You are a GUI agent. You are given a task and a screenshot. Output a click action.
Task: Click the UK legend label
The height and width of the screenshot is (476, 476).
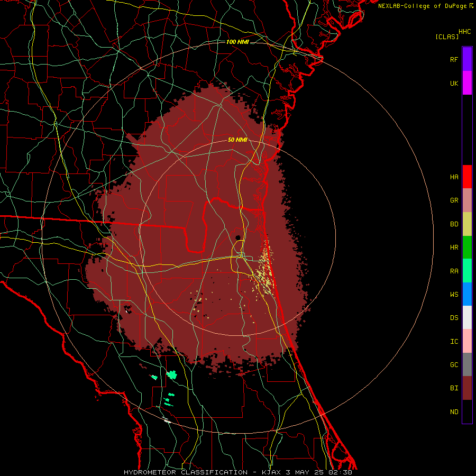click(x=454, y=83)
